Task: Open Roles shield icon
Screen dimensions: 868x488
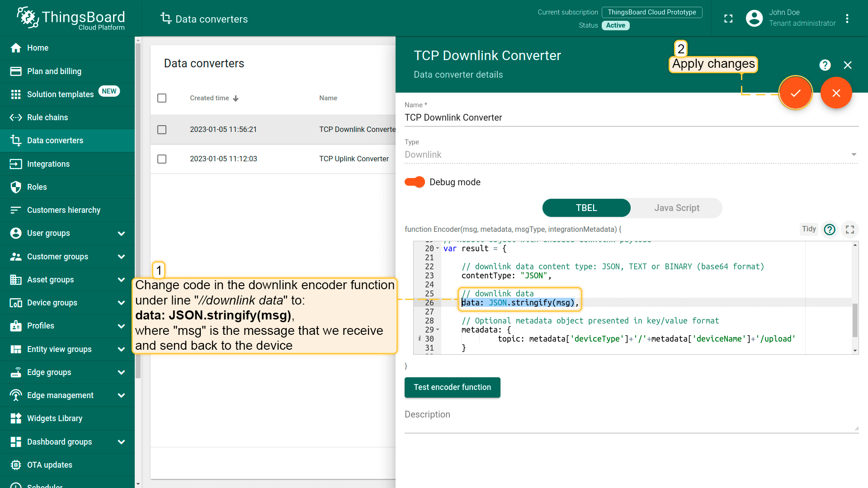Action: click(x=16, y=187)
